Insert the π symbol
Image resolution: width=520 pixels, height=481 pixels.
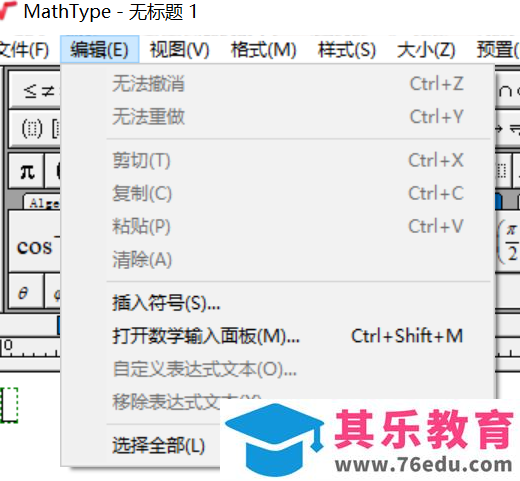tap(27, 171)
